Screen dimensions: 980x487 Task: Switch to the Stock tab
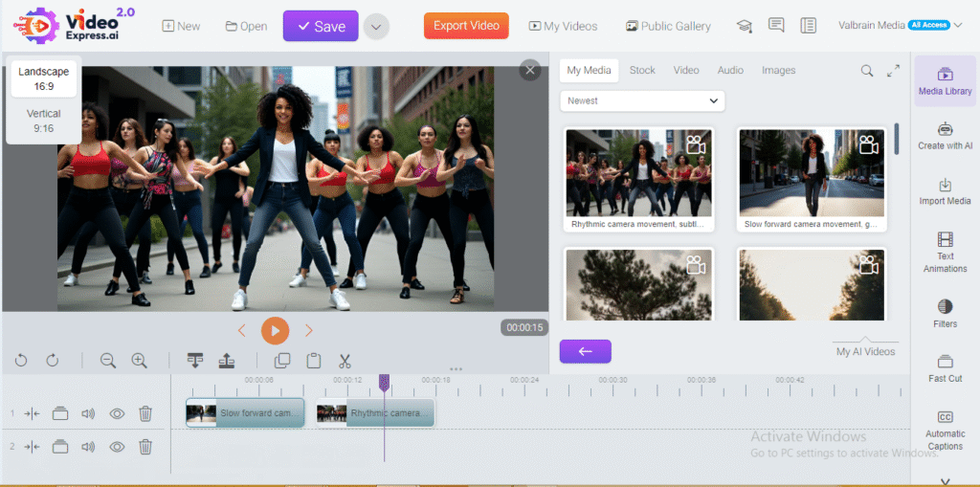(642, 71)
